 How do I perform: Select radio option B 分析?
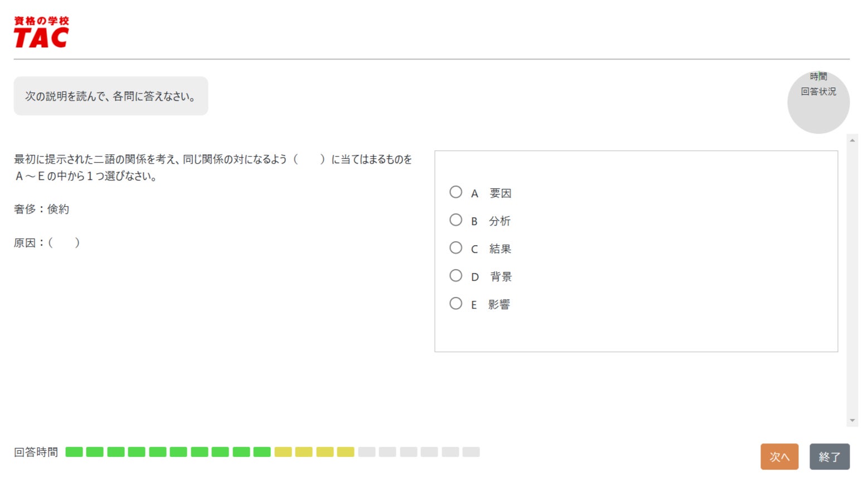click(x=455, y=220)
